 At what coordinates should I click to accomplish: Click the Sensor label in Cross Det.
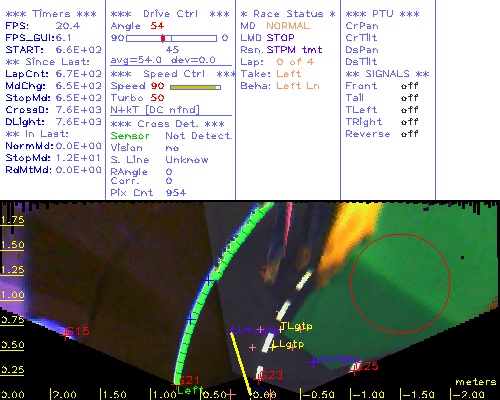pos(130,136)
